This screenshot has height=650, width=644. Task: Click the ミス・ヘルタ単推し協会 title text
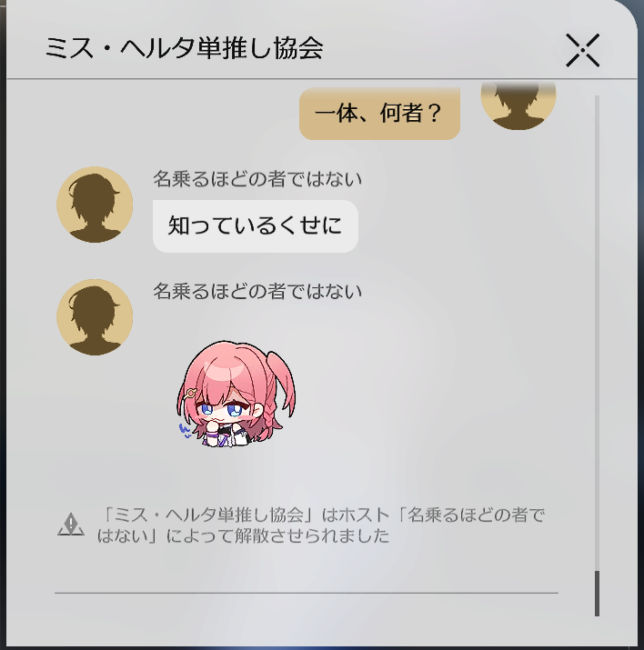tap(184, 48)
